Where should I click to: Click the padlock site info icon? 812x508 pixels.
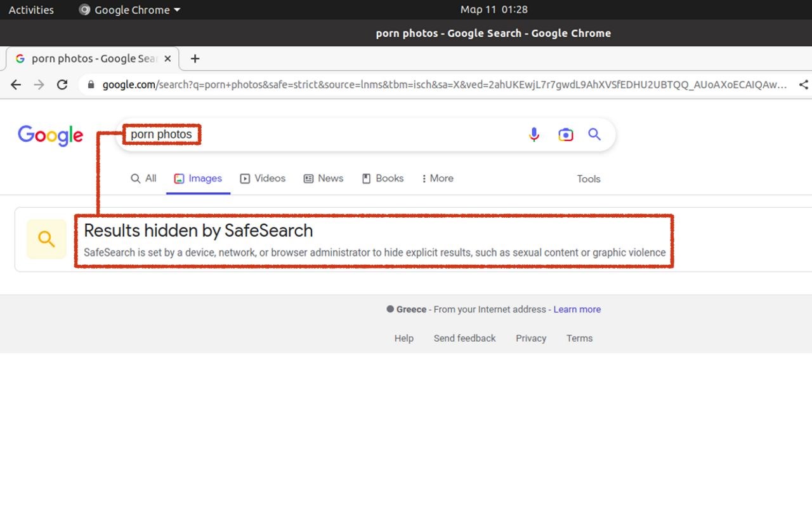tap(91, 84)
